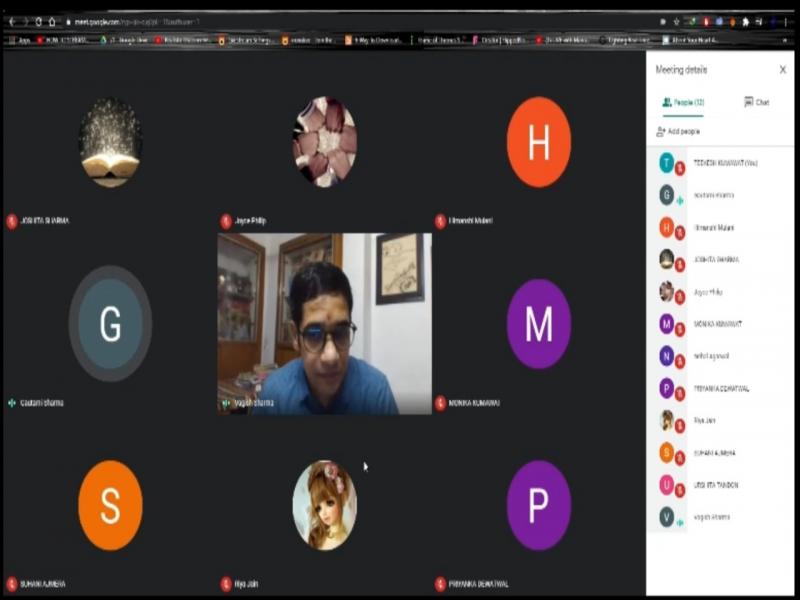Click Himanshi Mulani's orange H avatar in grid

[538, 143]
